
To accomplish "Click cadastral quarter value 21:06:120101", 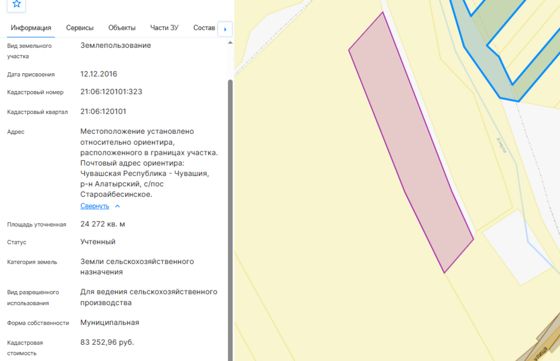I will click(103, 111).
